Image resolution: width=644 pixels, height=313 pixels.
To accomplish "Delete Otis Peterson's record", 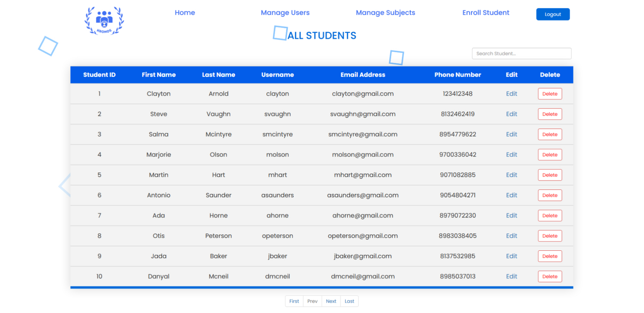I will (x=549, y=236).
